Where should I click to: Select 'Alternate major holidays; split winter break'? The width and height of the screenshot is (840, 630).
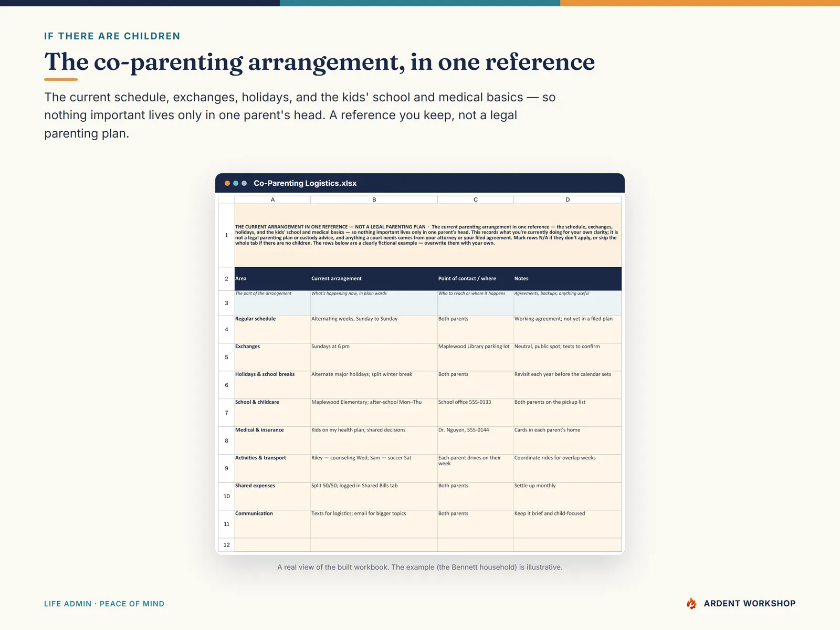point(374,385)
